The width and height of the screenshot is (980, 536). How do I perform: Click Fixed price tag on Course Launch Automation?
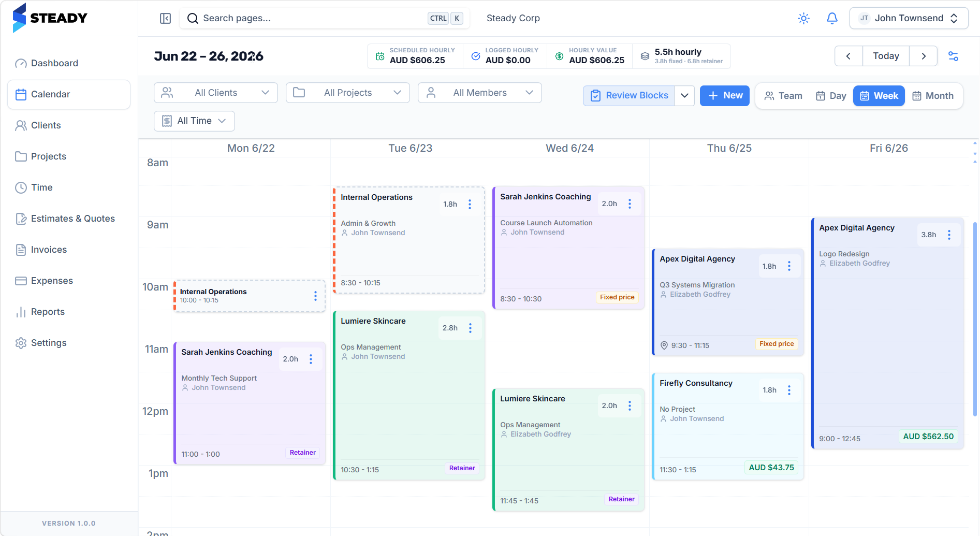pyautogui.click(x=617, y=297)
